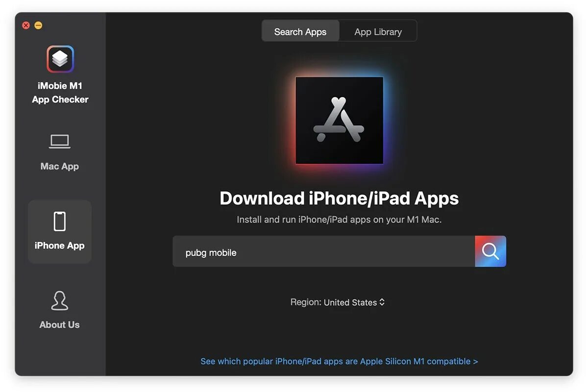Image resolution: width=588 pixels, height=392 pixels.
Task: Click the search field containing pubg mobile
Action: [324, 252]
